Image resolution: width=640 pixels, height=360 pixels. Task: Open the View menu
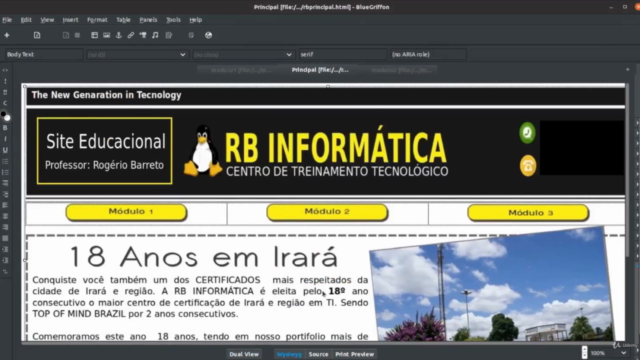click(47, 20)
